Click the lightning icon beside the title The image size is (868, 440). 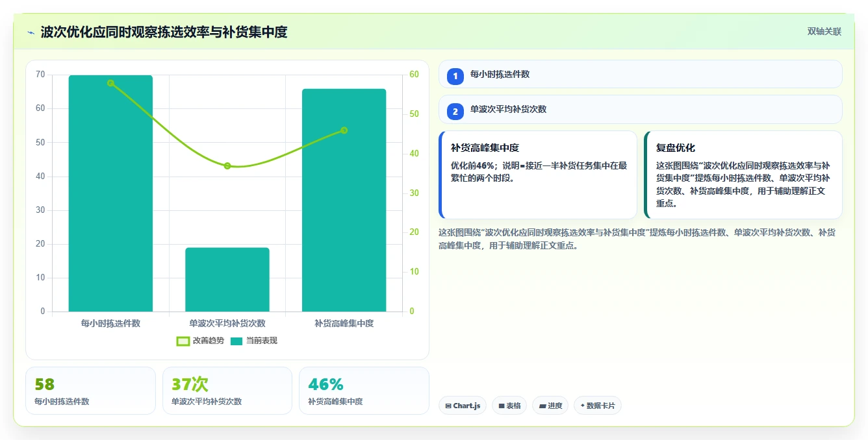[31, 32]
